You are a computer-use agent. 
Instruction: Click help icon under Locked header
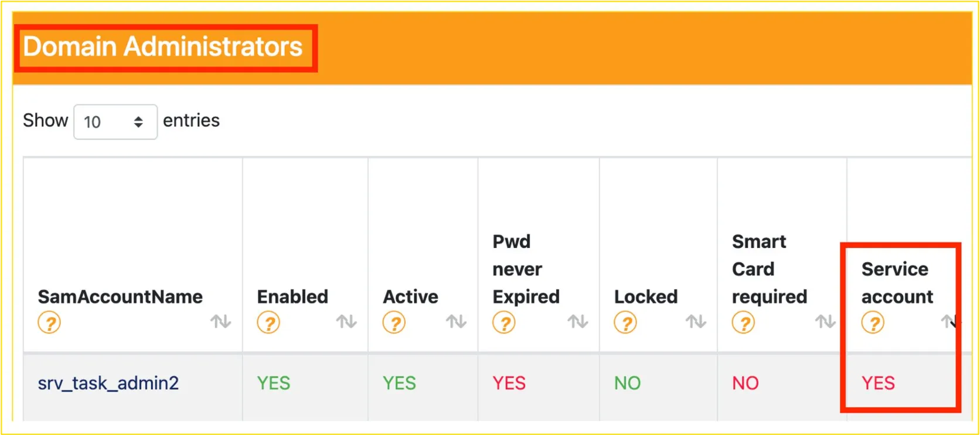625,322
